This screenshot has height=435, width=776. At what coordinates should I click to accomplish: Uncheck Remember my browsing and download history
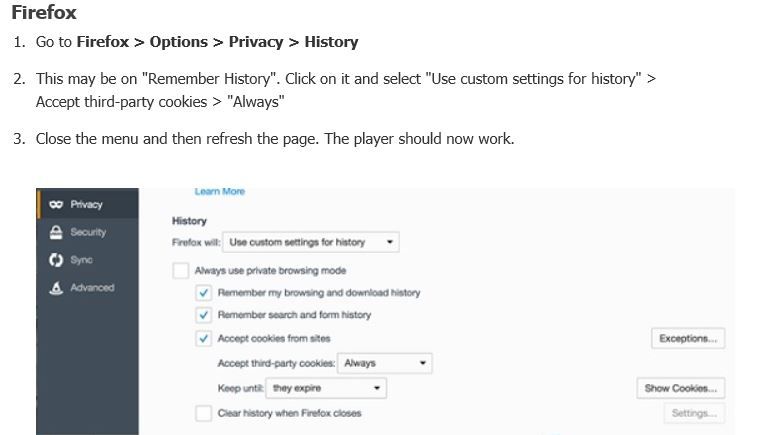tap(203, 293)
